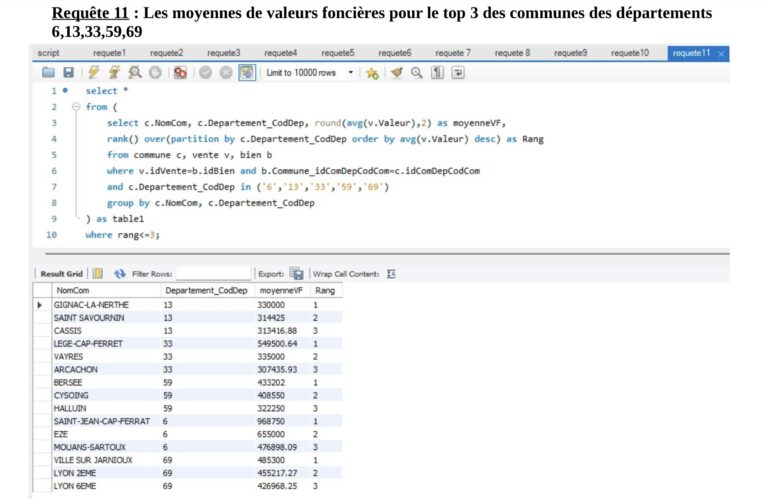Click the 968750 moyenneVF value

271,421
